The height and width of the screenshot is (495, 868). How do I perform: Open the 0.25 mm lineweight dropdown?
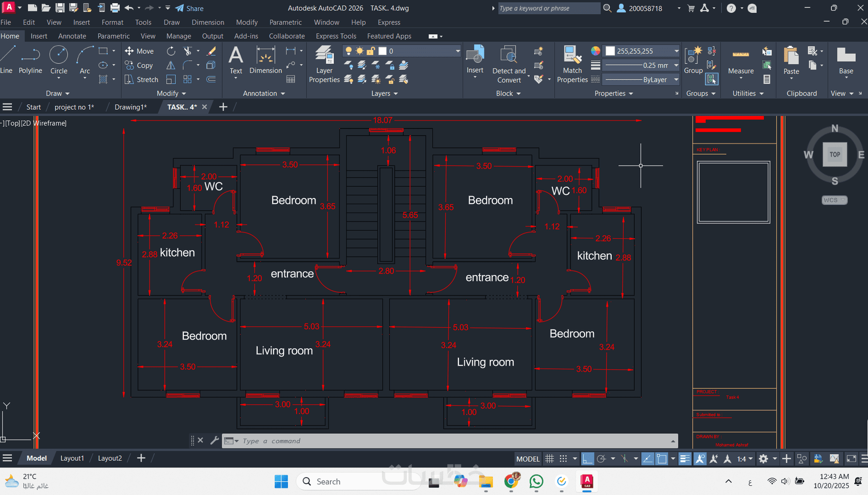point(676,65)
